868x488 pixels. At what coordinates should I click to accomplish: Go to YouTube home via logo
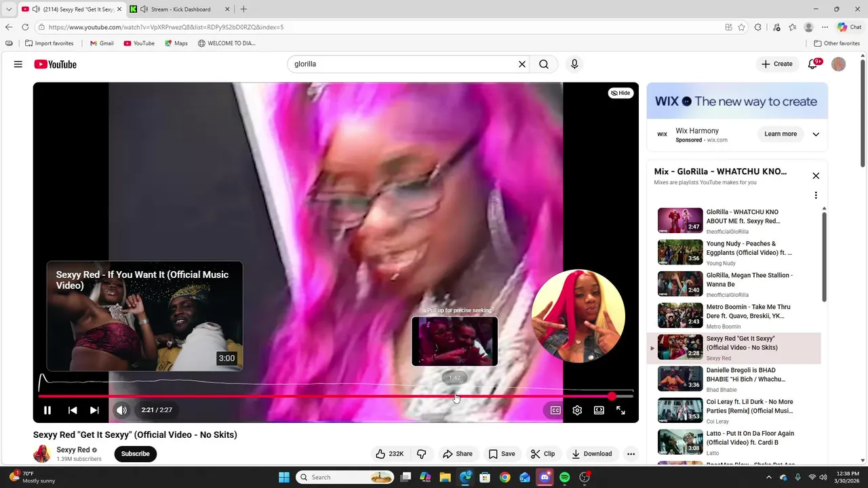click(55, 64)
